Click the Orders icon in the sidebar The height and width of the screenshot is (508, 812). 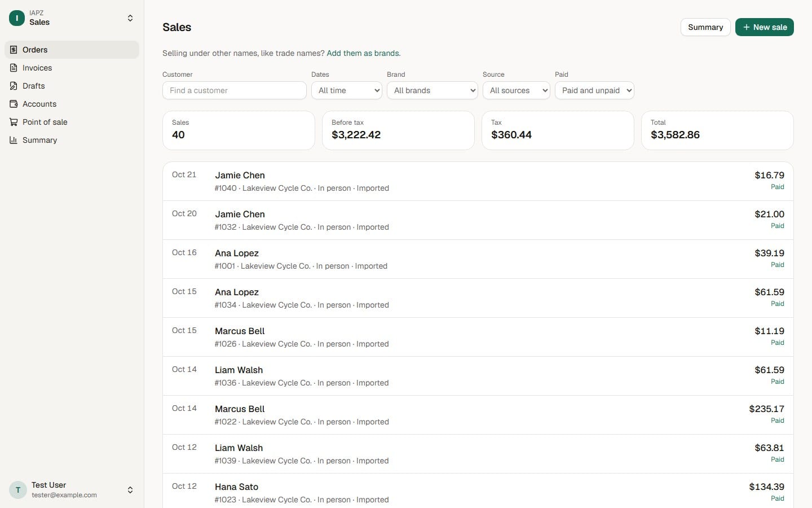point(14,50)
